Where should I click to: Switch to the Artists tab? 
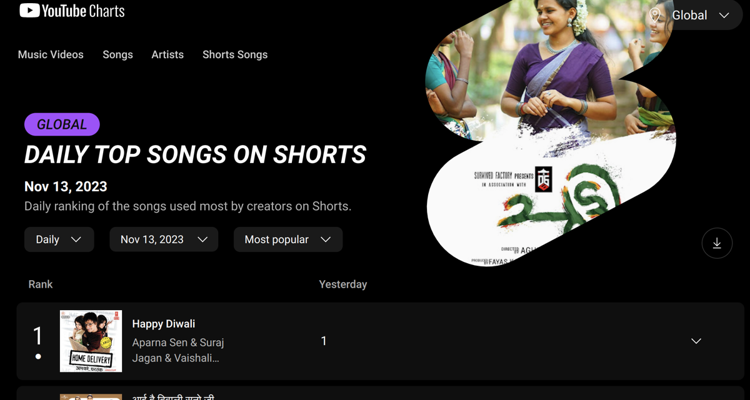click(167, 55)
